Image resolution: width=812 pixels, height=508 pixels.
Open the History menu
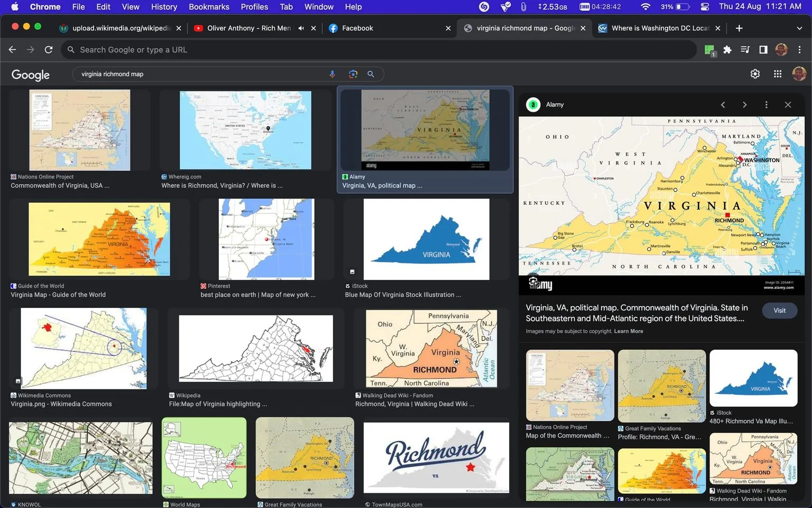tap(164, 7)
